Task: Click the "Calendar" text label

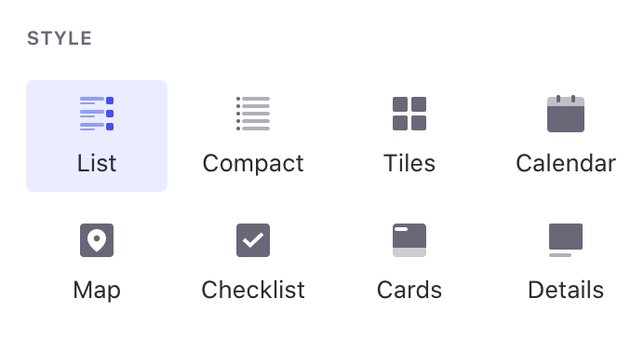Action: click(566, 163)
